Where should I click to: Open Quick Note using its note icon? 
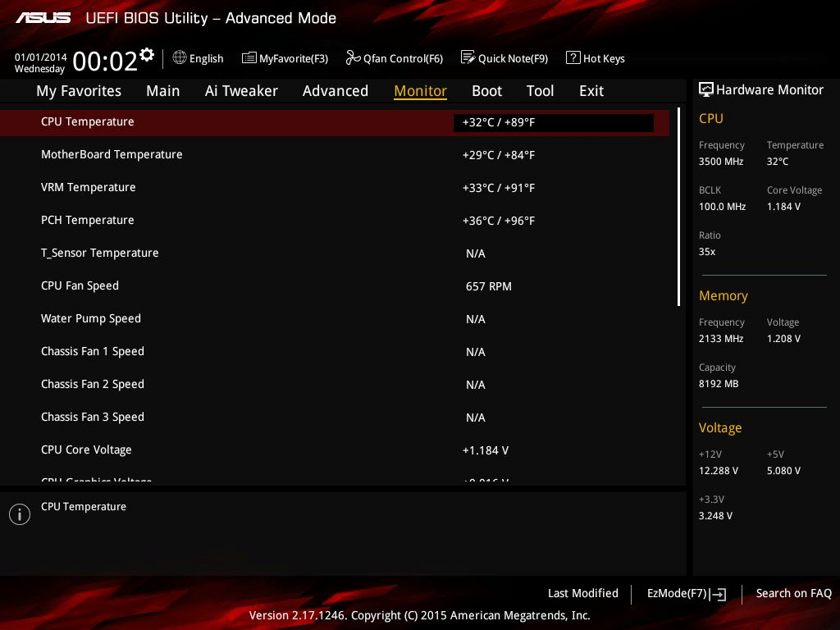pyautogui.click(x=468, y=57)
